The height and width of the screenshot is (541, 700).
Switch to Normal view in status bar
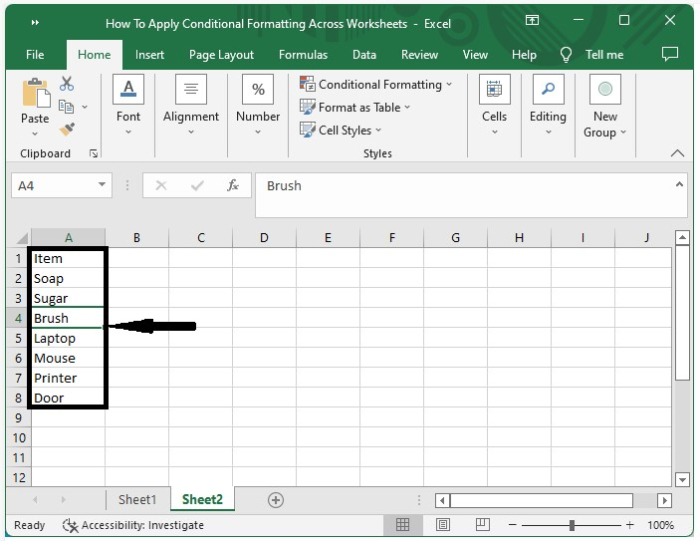(x=403, y=525)
